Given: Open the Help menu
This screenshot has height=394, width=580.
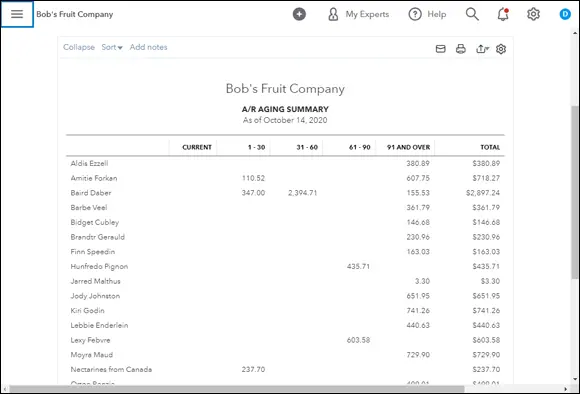Looking at the screenshot, I should click(427, 14).
